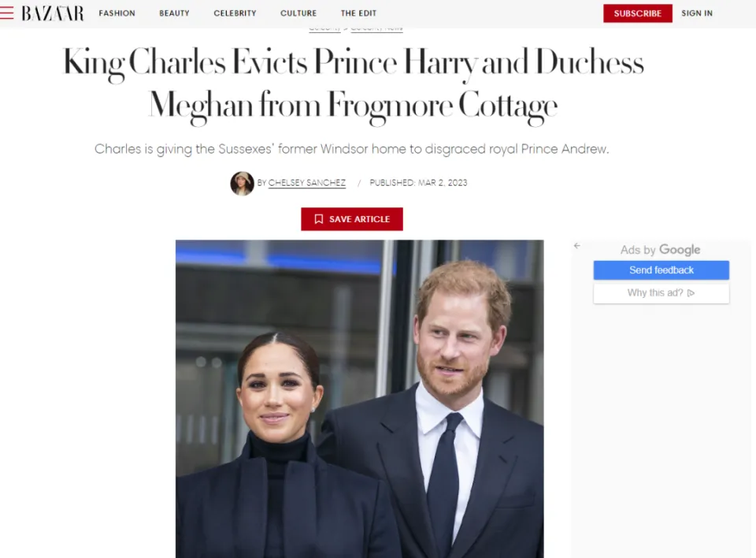Go to the Celebrity section

[x=235, y=13]
